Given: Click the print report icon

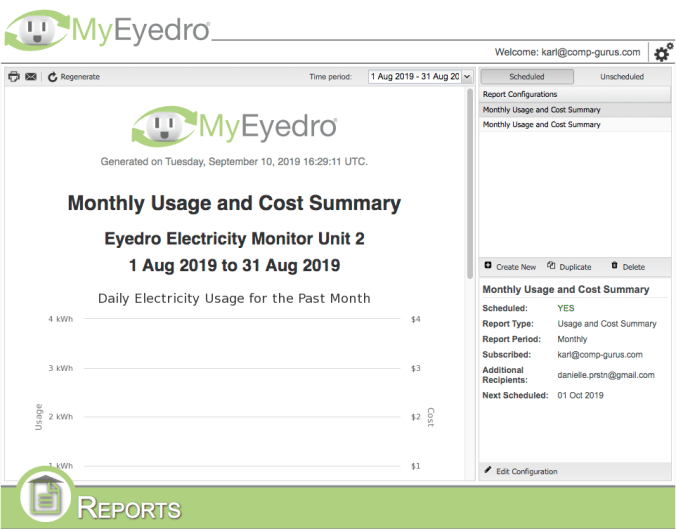Looking at the screenshot, I should coord(14,77).
